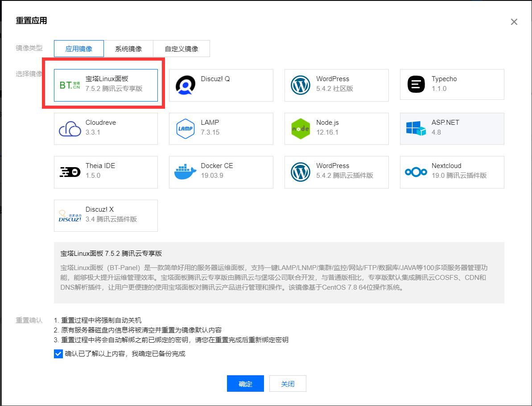Switch to the 系统镜像 tab
Screen dimensions: 532x406
(x=129, y=49)
